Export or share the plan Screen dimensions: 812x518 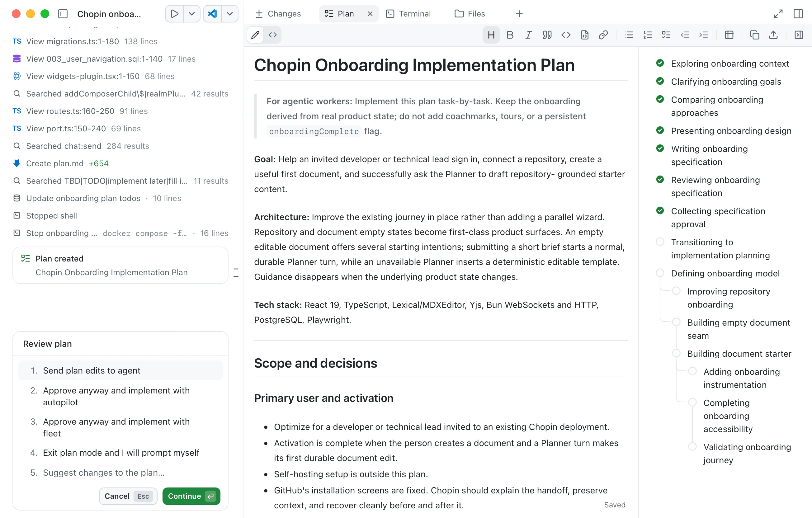(x=773, y=35)
